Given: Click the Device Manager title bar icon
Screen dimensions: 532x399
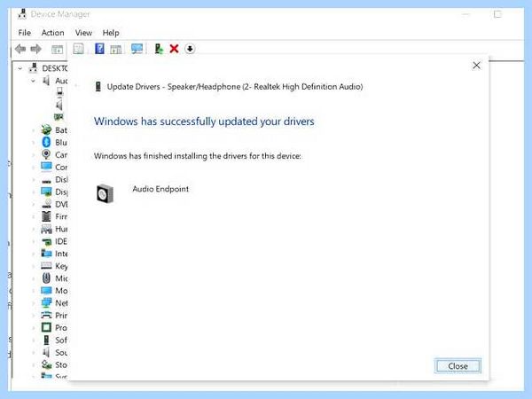Looking at the screenshot, I should click(x=22, y=14).
